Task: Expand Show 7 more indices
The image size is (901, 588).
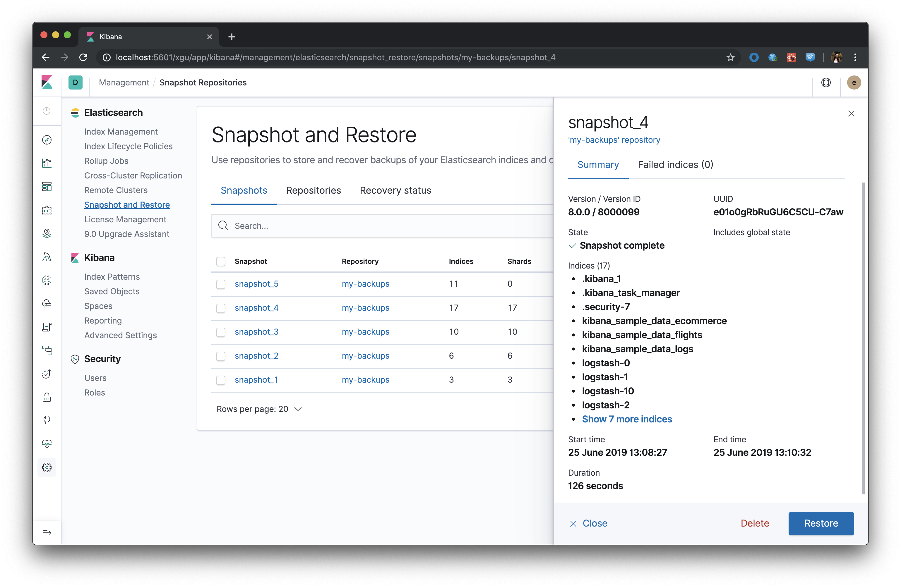Action: pos(627,419)
